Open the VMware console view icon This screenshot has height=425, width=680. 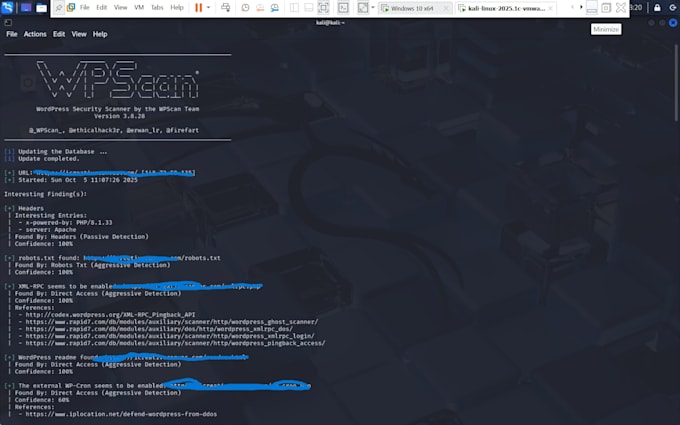343,7
